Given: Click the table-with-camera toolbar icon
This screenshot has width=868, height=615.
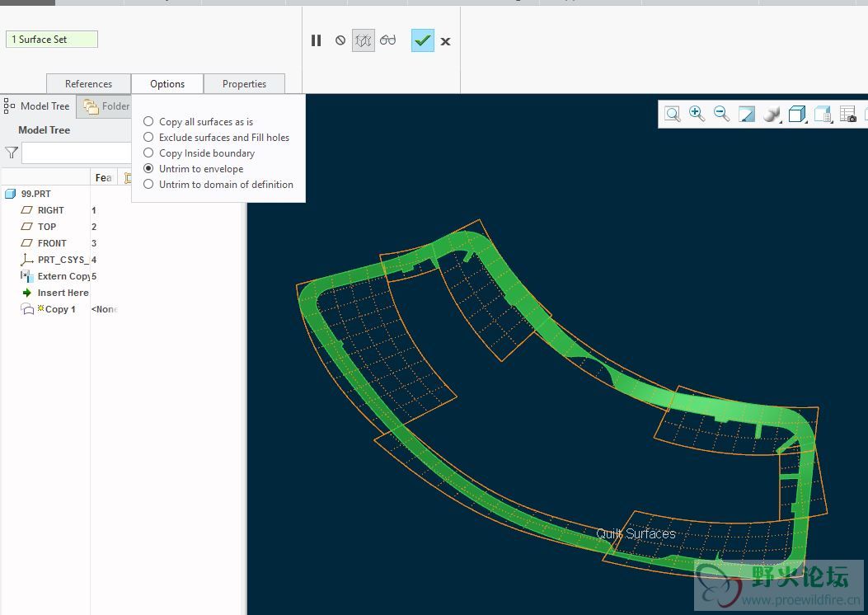Looking at the screenshot, I should (x=848, y=114).
